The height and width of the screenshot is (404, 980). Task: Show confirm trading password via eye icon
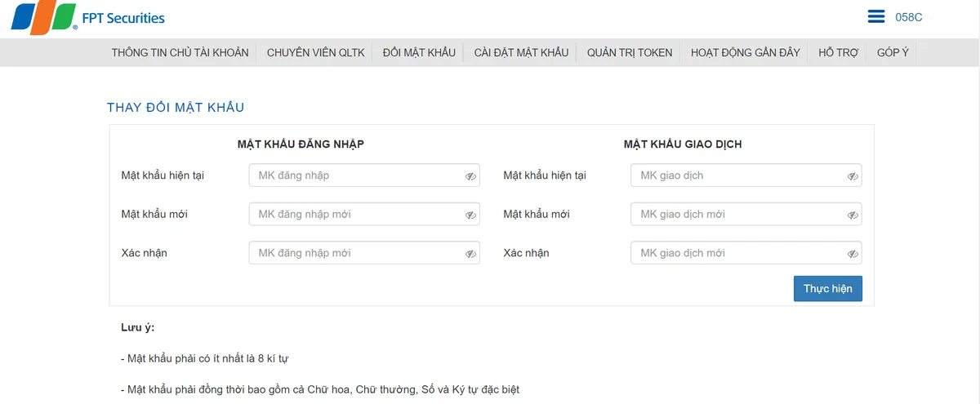(x=853, y=254)
